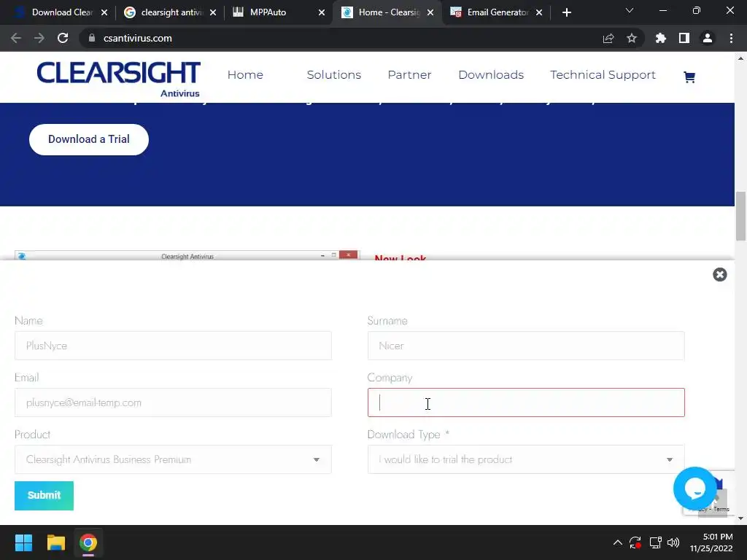Click the page vertical scrollbar thumb
The image size is (747, 560).
740,216
